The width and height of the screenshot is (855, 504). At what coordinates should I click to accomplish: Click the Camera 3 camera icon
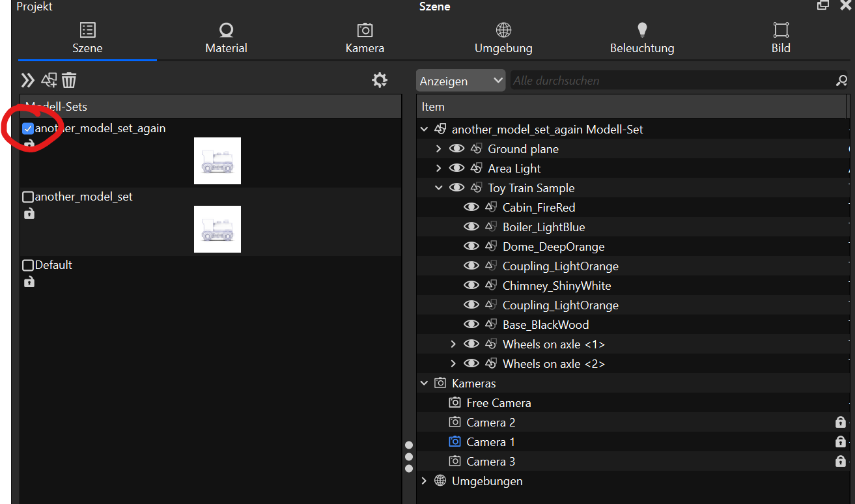click(455, 462)
